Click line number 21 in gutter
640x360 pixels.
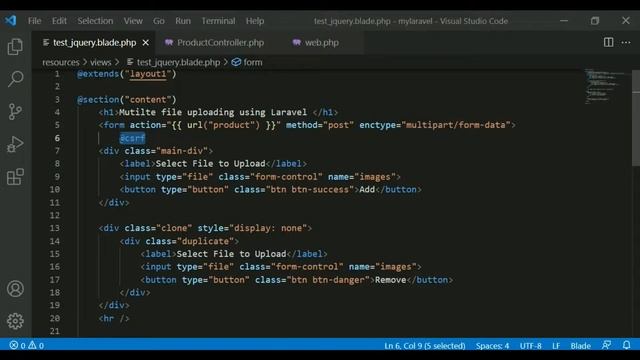[54, 331]
